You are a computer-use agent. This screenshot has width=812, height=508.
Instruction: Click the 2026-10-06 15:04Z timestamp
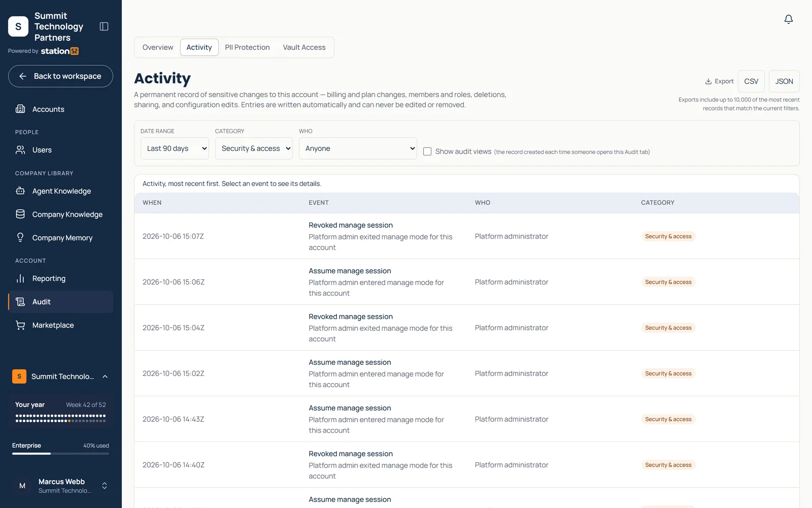tap(174, 328)
